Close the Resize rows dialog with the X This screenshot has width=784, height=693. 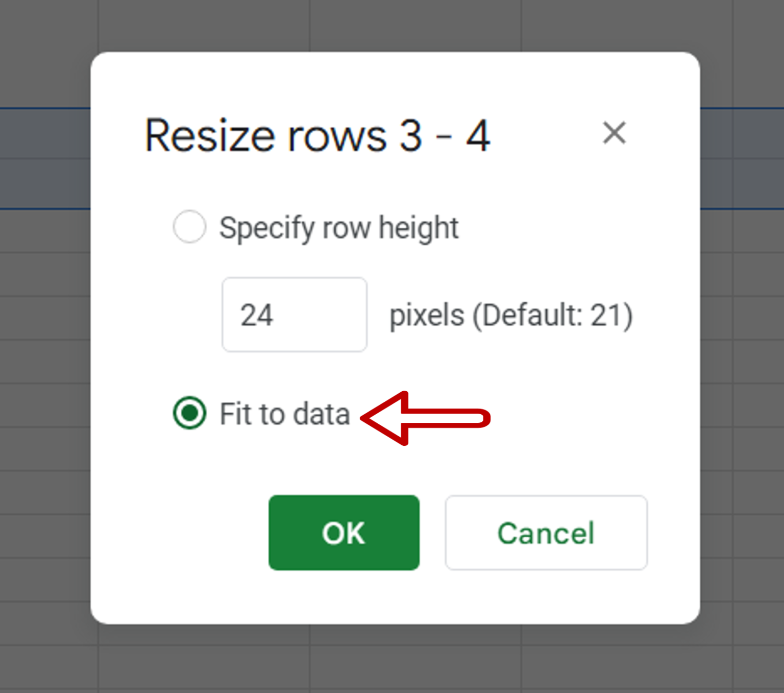pyautogui.click(x=615, y=133)
